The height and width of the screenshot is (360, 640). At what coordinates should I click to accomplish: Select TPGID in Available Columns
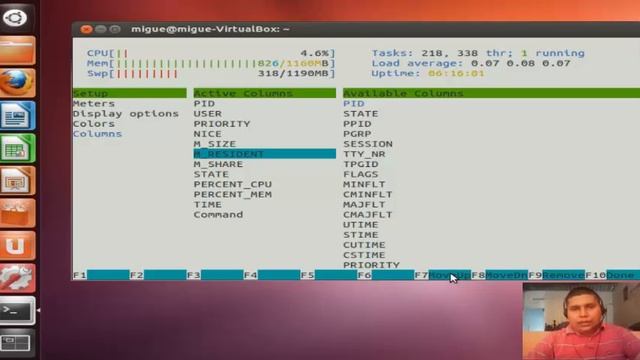click(x=361, y=164)
